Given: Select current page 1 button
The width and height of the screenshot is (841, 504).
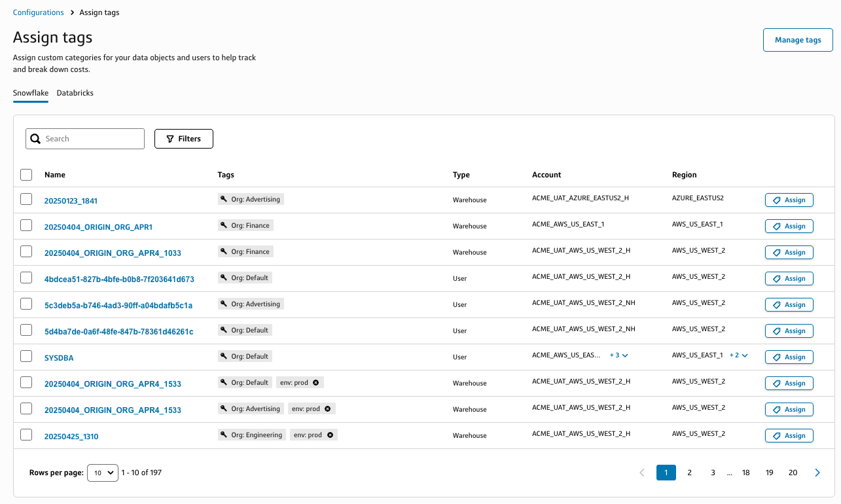Looking at the screenshot, I should coord(666,473).
